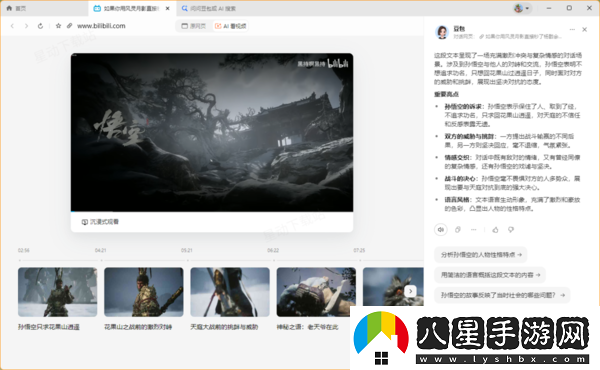Close the 豆包 chat side panel

tap(584, 29)
